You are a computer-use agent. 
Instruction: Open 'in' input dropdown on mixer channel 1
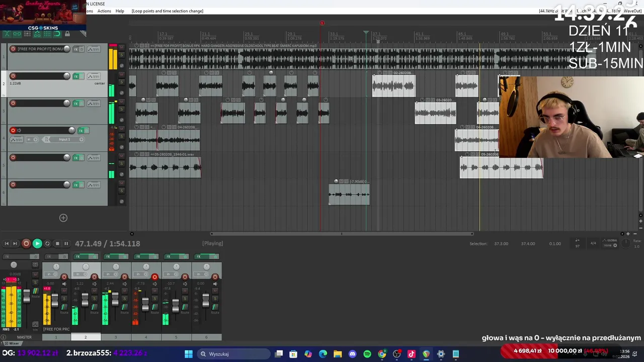tap(50, 274)
